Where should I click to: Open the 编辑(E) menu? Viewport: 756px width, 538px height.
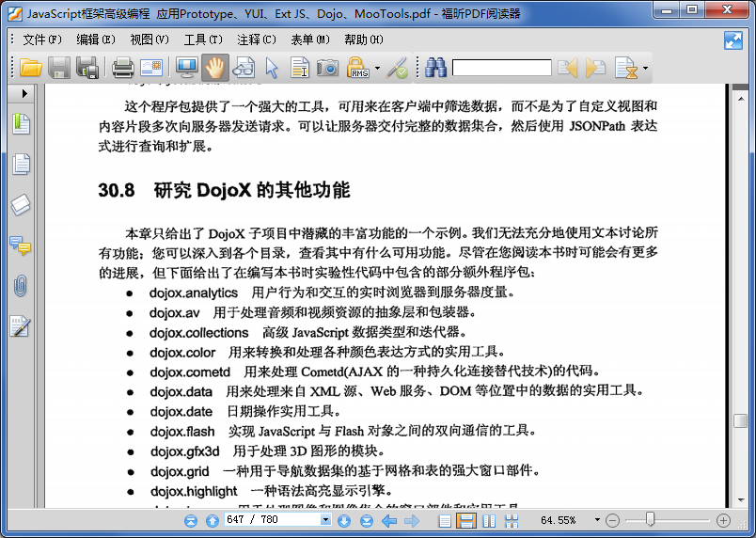tap(96, 40)
